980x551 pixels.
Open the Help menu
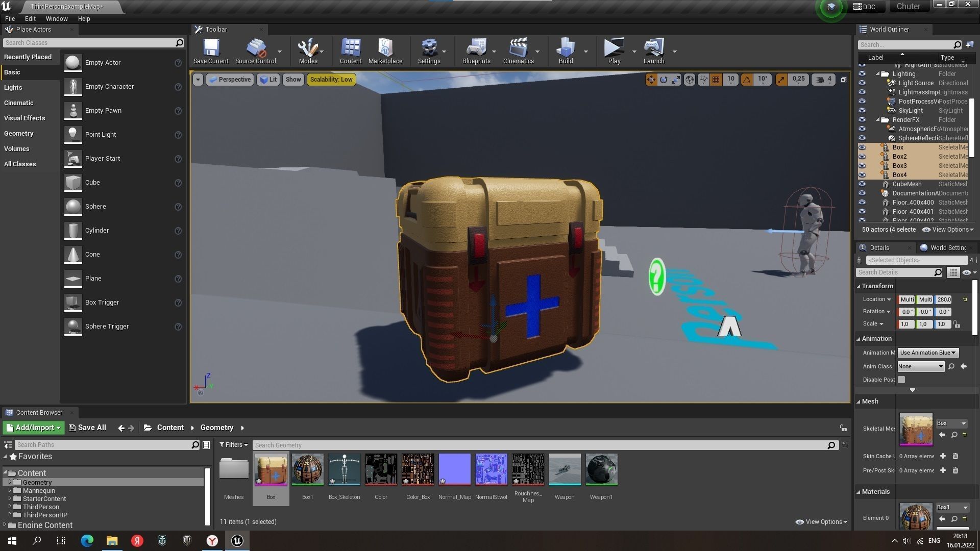(x=84, y=18)
